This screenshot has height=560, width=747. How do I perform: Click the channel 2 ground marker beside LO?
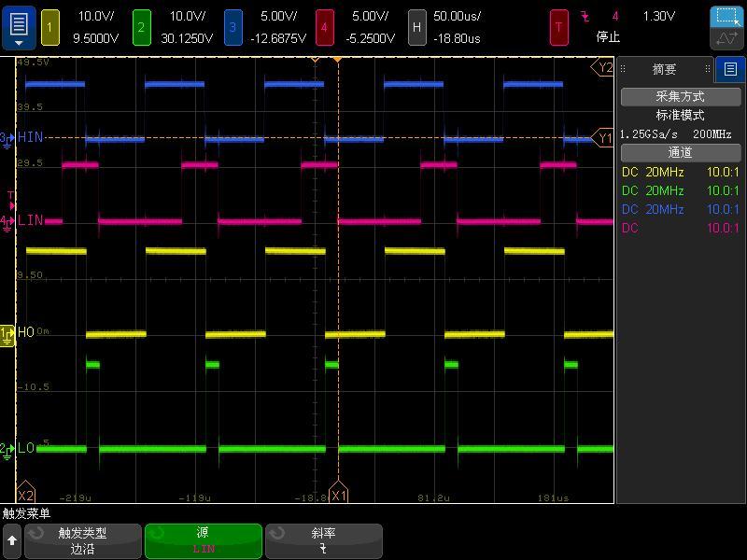[7, 451]
